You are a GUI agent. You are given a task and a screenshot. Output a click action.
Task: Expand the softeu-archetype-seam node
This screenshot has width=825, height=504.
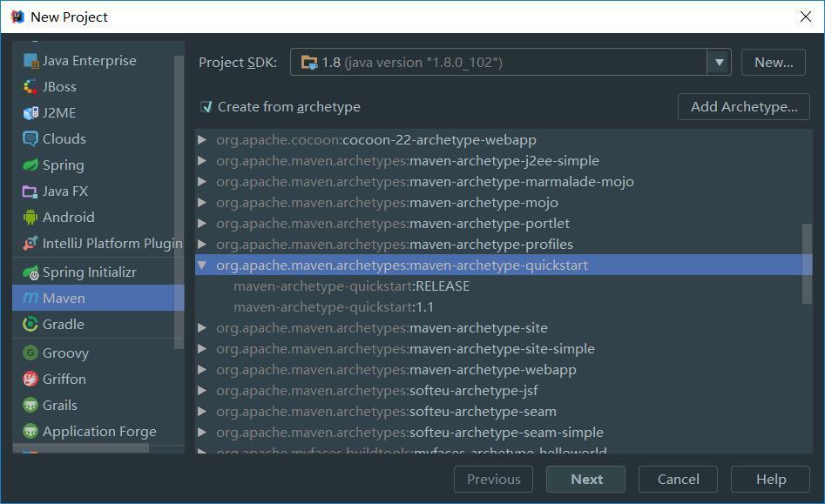201,412
